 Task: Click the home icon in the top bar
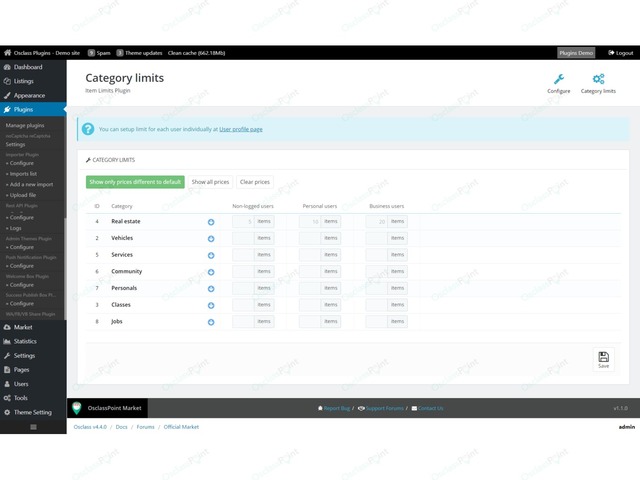[7, 53]
